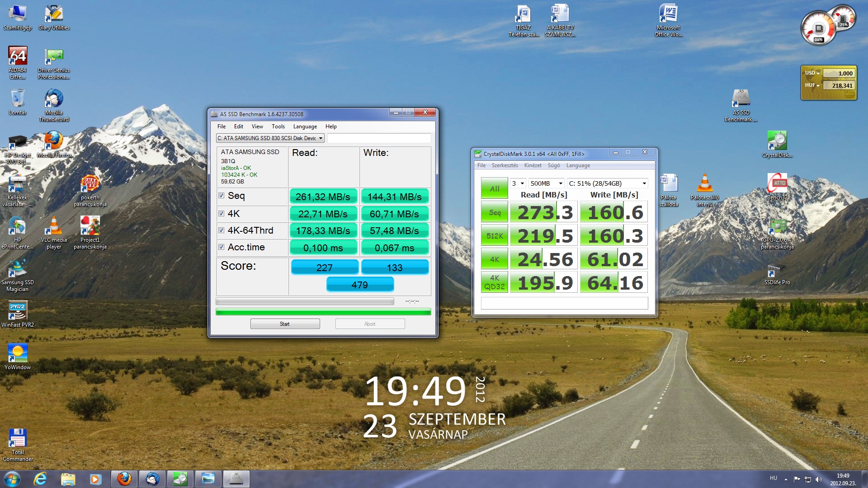Open the Tools menu in AS SSD

coord(278,127)
